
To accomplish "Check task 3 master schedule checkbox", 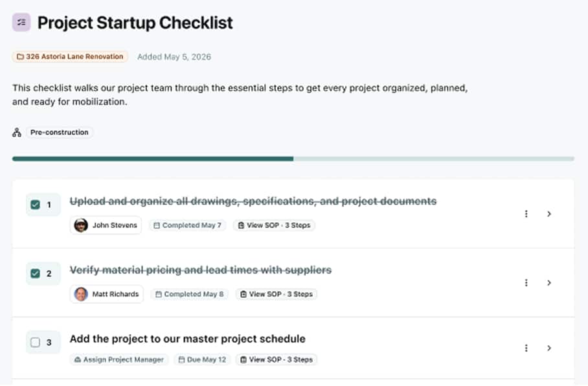I will tap(35, 343).
